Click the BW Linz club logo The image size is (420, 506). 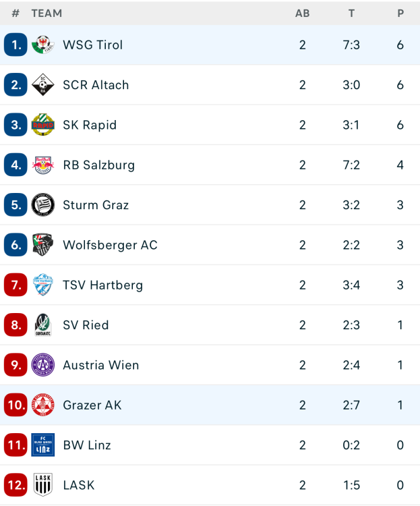[x=42, y=445]
